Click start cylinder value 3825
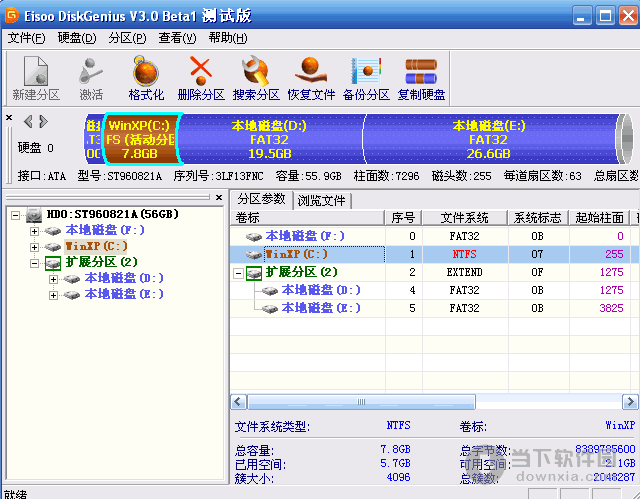Viewport: 640px width, 499px height. pyautogui.click(x=611, y=308)
